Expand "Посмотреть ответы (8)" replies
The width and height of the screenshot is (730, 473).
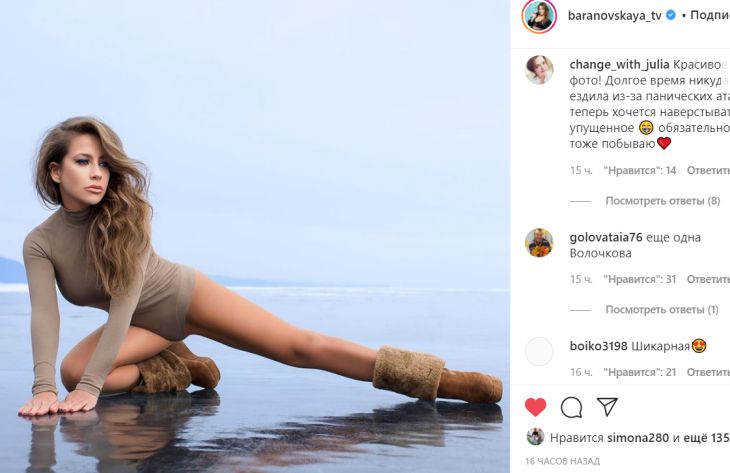pyautogui.click(x=662, y=201)
